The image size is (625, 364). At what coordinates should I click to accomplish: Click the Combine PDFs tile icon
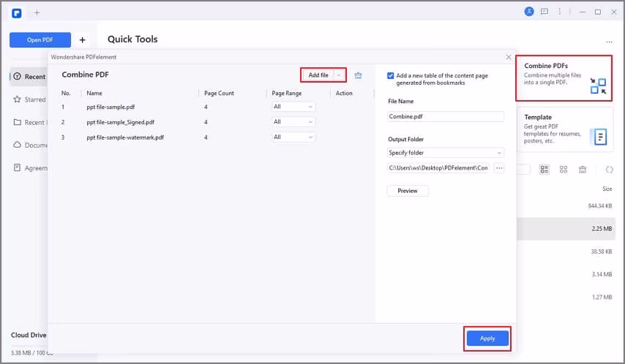point(598,86)
